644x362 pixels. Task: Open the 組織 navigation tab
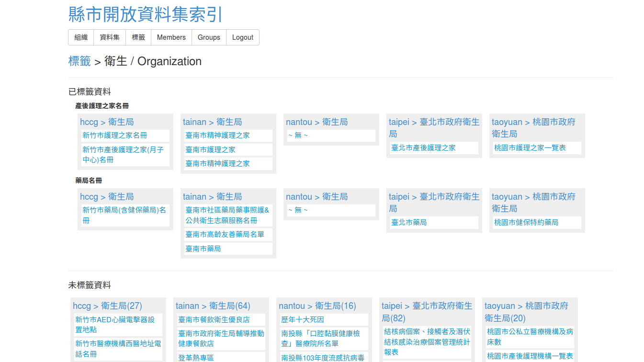81,37
